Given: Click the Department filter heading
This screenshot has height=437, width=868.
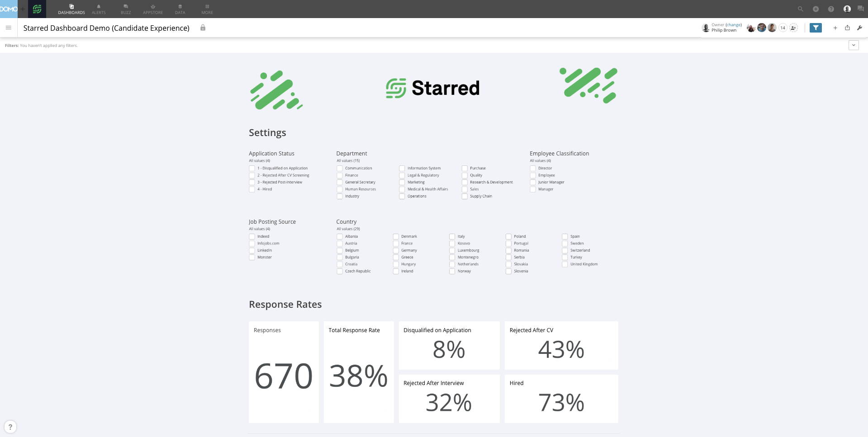Looking at the screenshot, I should [352, 154].
